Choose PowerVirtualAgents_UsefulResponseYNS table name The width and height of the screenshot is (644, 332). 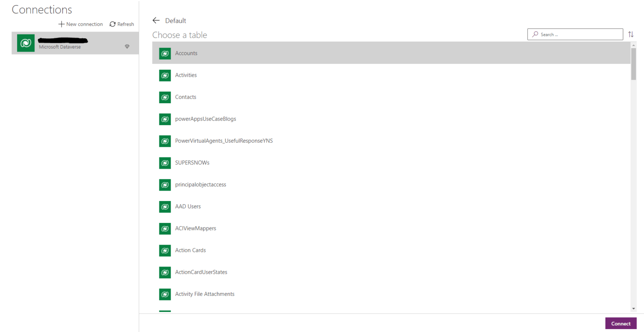[x=224, y=141]
